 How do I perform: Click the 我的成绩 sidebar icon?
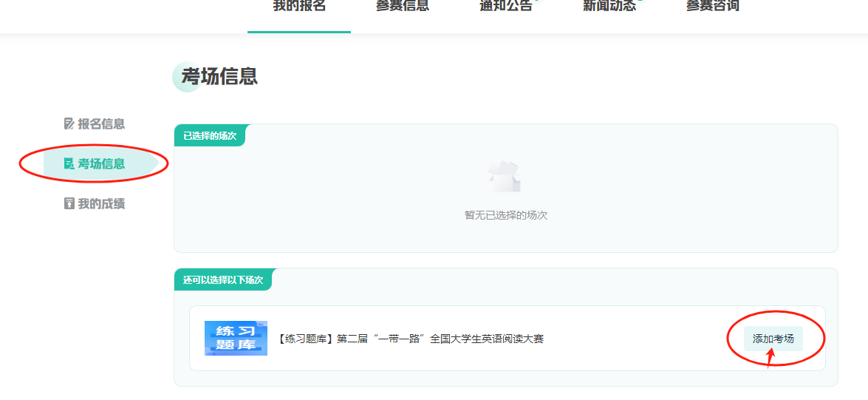[69, 204]
